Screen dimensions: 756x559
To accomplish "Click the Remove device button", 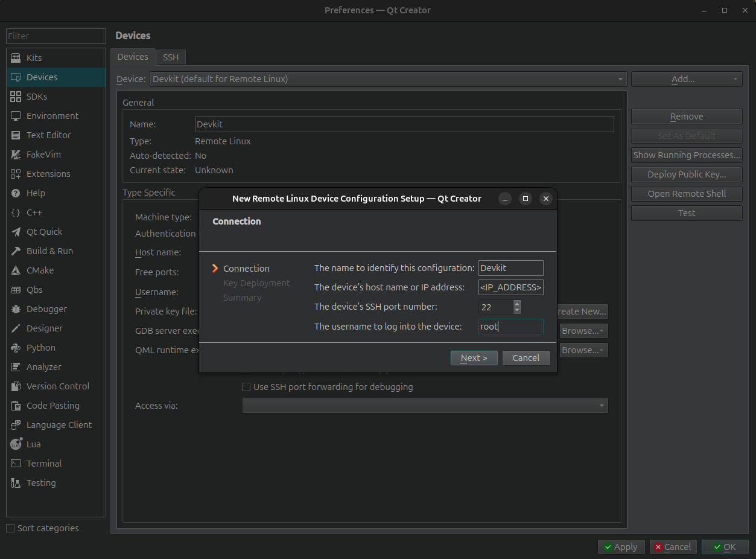I will point(687,117).
